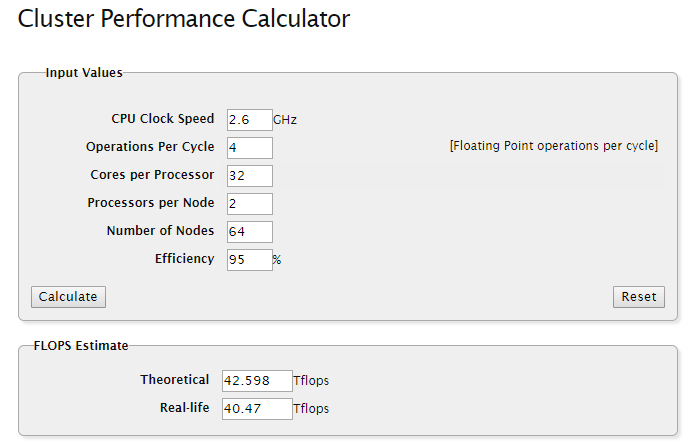Click the Input Values group legend
The width and height of the screenshot is (696, 441).
[84, 73]
